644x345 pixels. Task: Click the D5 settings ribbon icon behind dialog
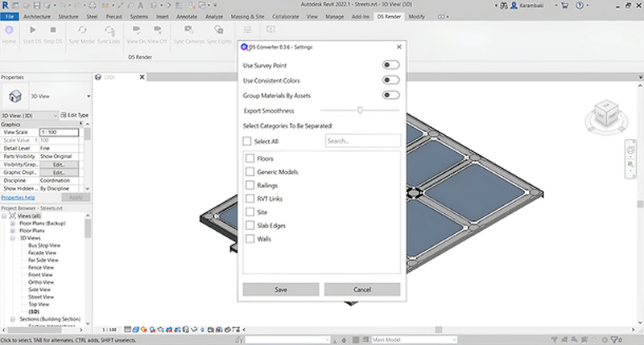pyautogui.click(x=247, y=30)
